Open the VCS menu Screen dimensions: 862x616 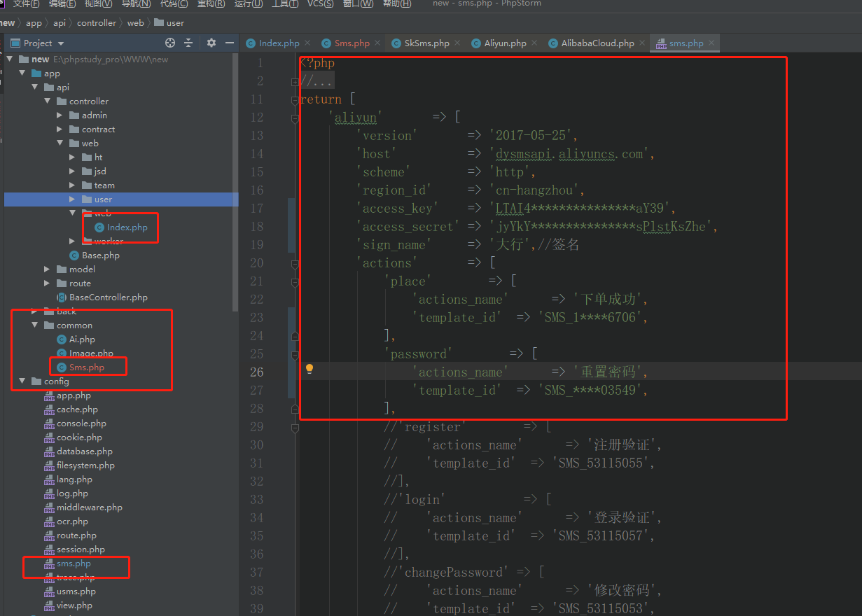point(320,3)
